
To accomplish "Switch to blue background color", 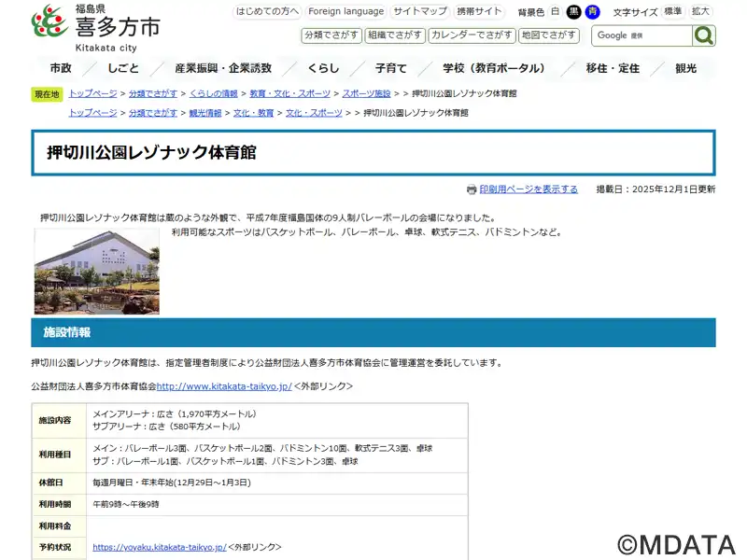I will tap(592, 12).
